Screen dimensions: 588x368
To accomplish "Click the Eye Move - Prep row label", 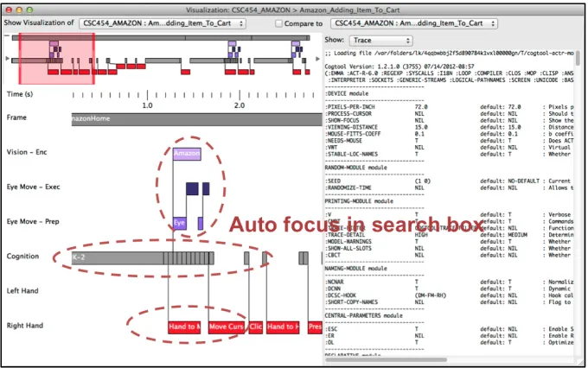I will tap(33, 221).
